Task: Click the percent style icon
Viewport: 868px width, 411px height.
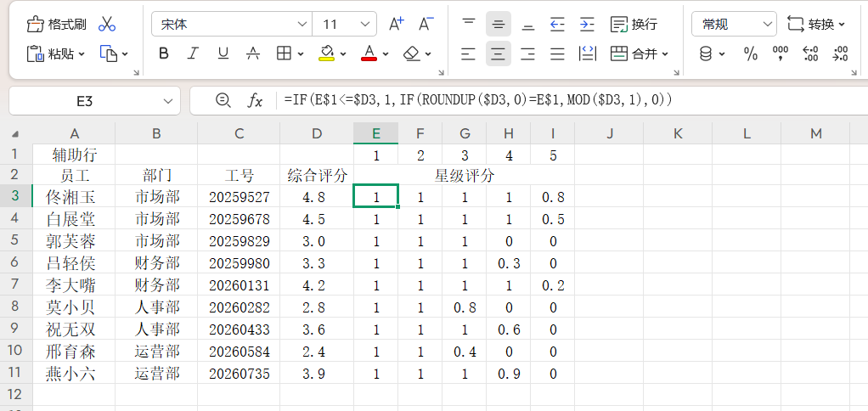Action: click(x=751, y=54)
